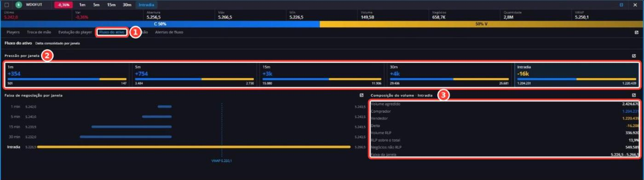Screen dimensions: 644x180
Task: Click the Volume value 149,5B
Action: point(368,17)
